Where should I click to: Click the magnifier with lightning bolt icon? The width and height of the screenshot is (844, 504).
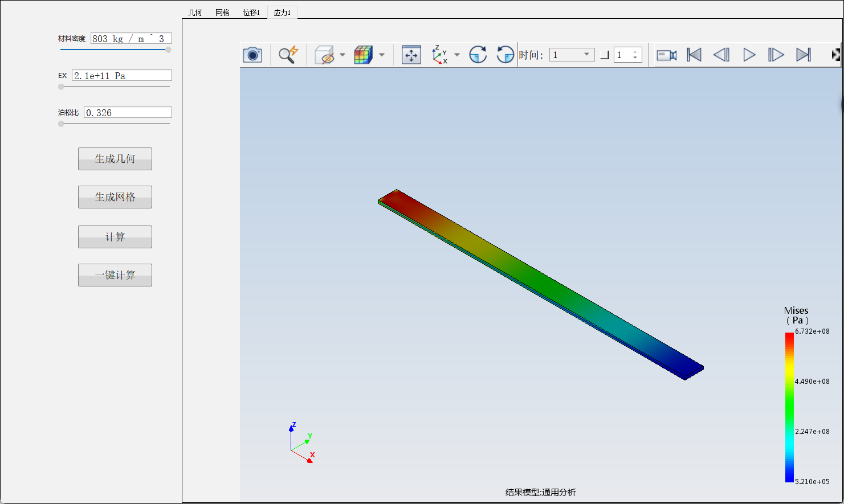tap(288, 55)
